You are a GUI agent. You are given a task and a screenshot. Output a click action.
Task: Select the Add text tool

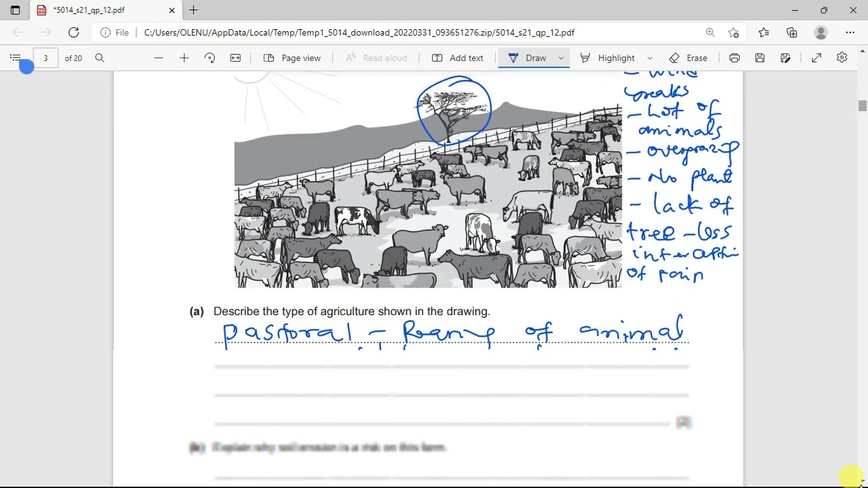pyautogui.click(x=458, y=58)
